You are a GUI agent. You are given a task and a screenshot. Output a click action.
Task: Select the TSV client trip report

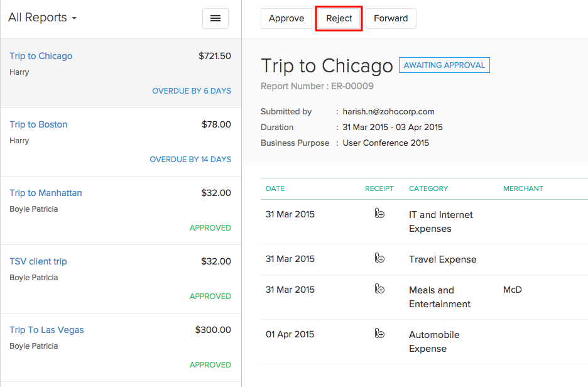click(38, 261)
